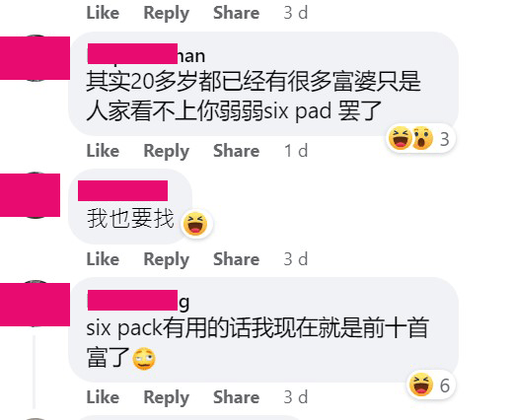Click the laughing reaction on the six pad comment
Image resolution: width=513 pixels, height=420 pixels.
pos(400,138)
